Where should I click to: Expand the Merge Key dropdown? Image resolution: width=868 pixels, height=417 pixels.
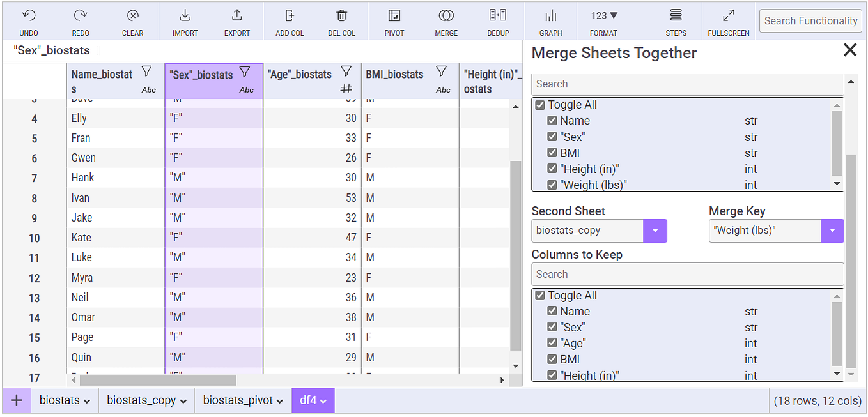(832, 231)
